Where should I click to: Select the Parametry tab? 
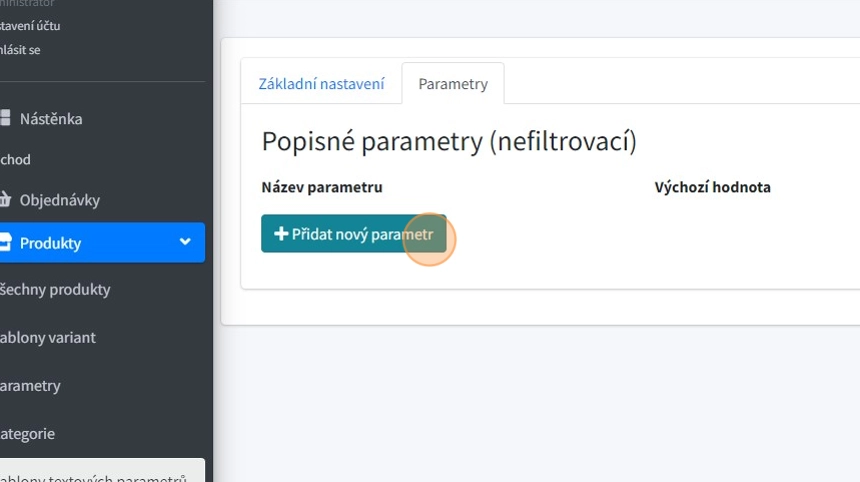coord(453,84)
